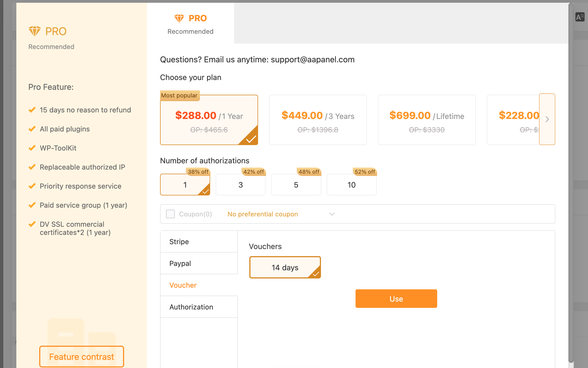
Task: Click checkmark icon beside Priority response service
Action: 32,186
